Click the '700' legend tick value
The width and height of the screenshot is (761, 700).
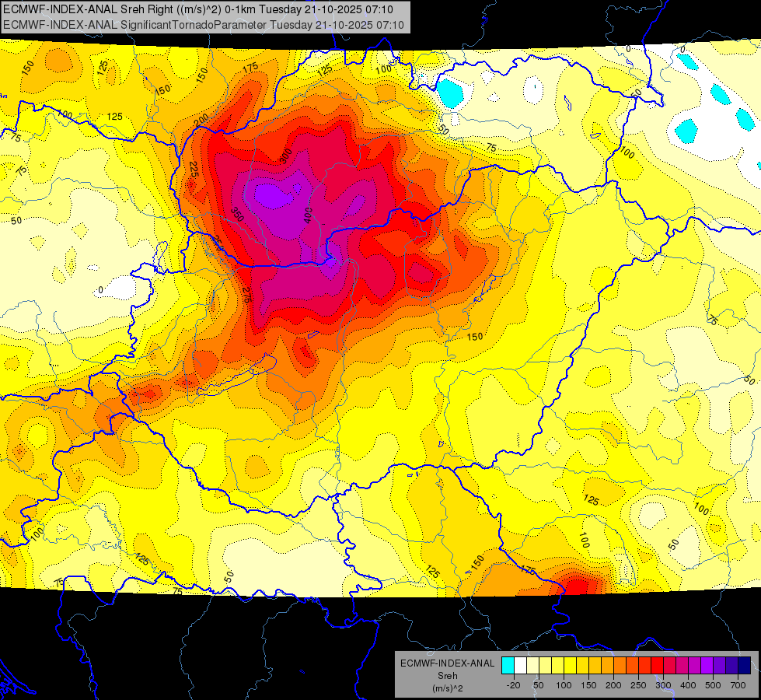[x=738, y=685]
